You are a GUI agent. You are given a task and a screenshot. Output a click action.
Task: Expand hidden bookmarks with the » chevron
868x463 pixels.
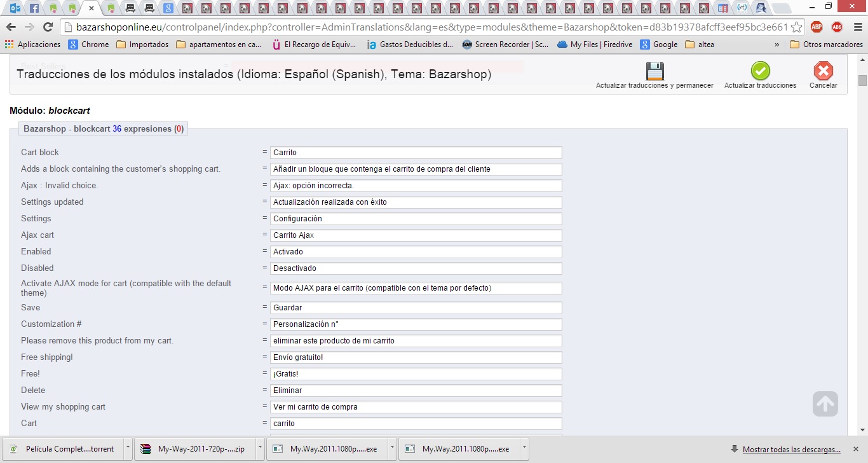pos(776,45)
